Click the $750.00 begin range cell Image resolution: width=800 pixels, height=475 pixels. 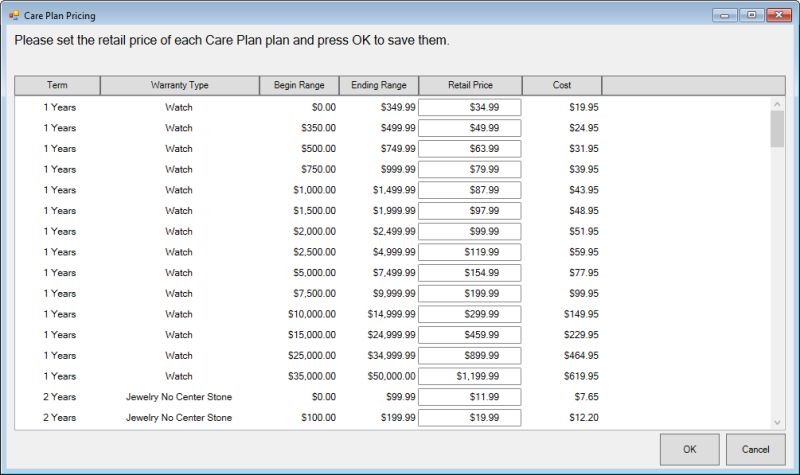point(318,169)
